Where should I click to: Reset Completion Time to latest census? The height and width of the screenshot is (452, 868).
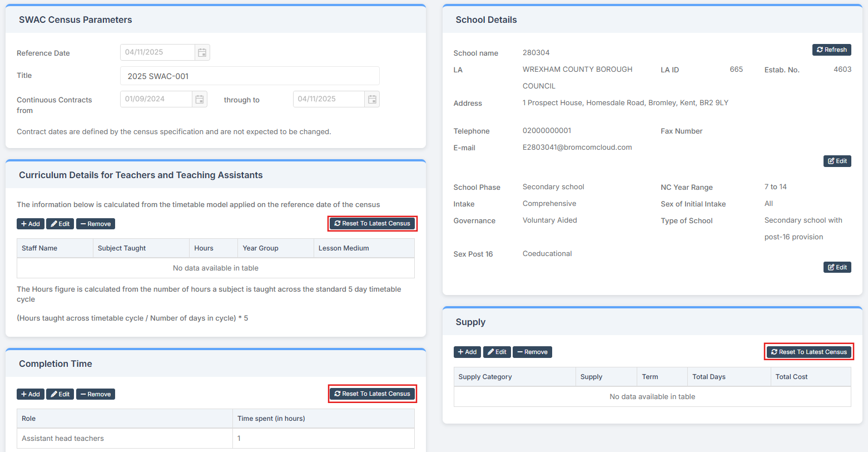pos(372,394)
